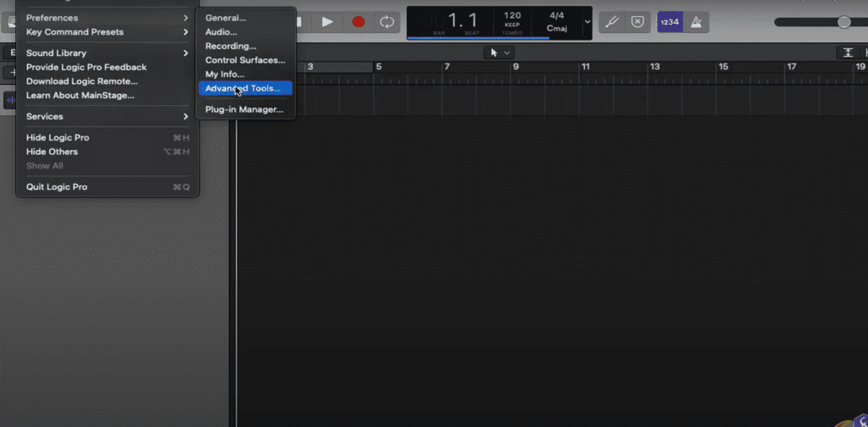Click the 4/4 time signature
Screen dimensions: 868x427
click(557, 15)
